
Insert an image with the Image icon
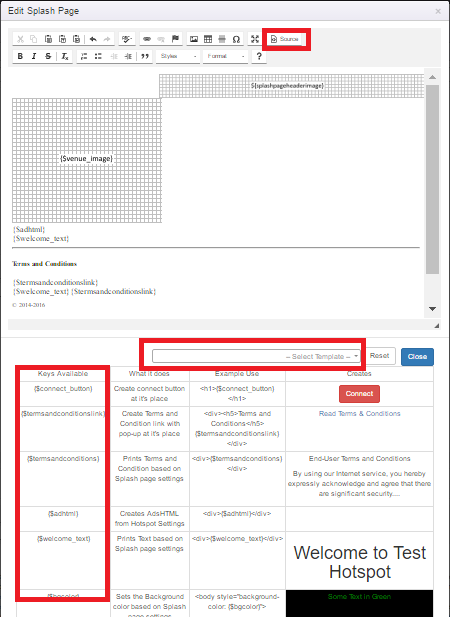pyautogui.click(x=194, y=39)
